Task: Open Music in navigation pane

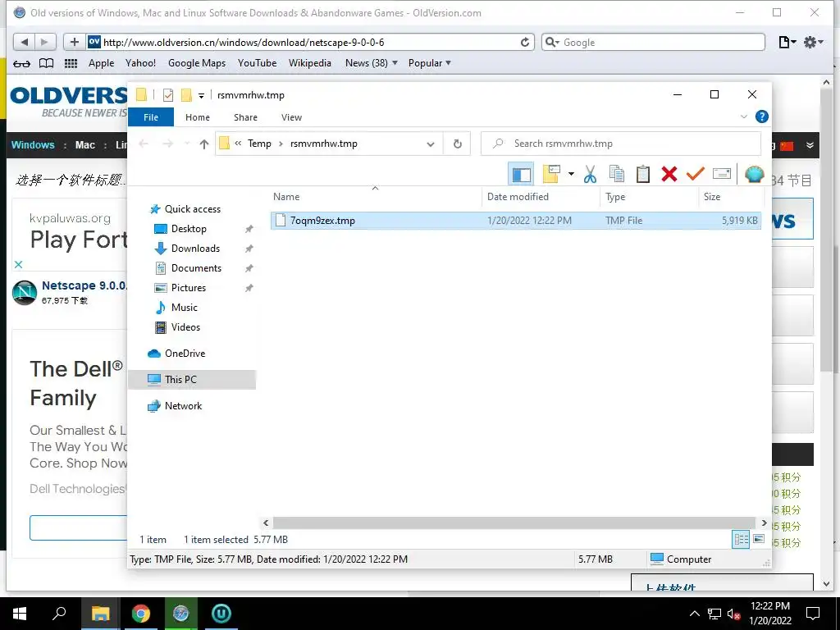Action: (x=176, y=308)
